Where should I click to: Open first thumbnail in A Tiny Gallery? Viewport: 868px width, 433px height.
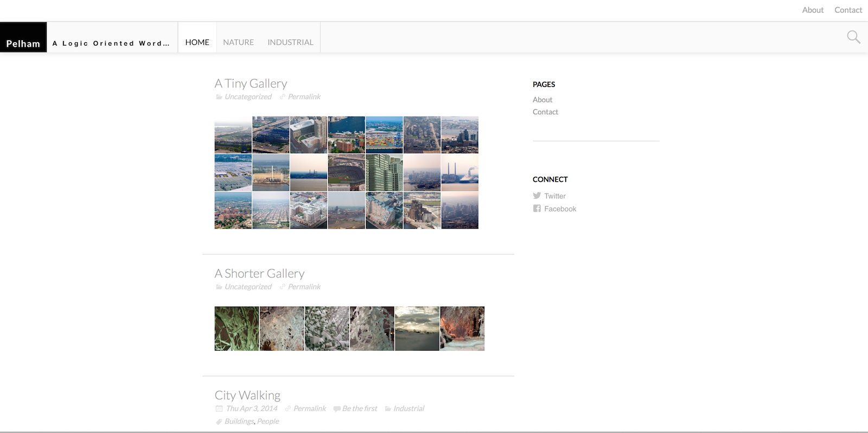click(x=233, y=134)
